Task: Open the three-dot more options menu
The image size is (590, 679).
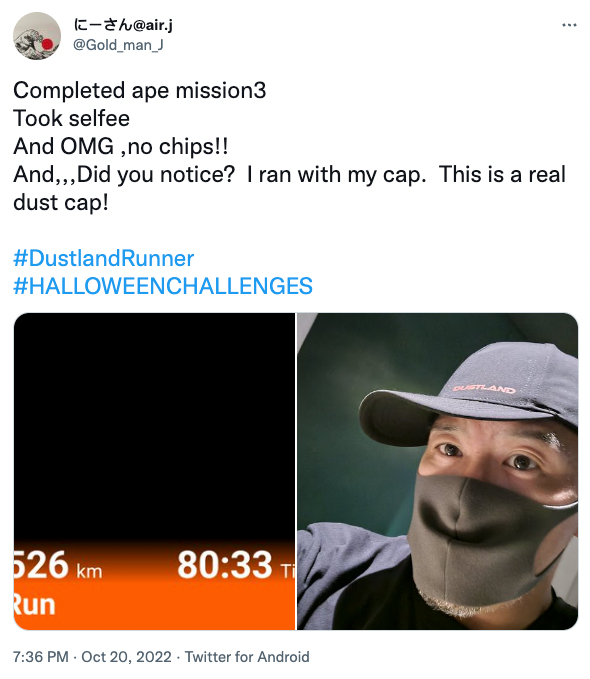Action: [569, 25]
